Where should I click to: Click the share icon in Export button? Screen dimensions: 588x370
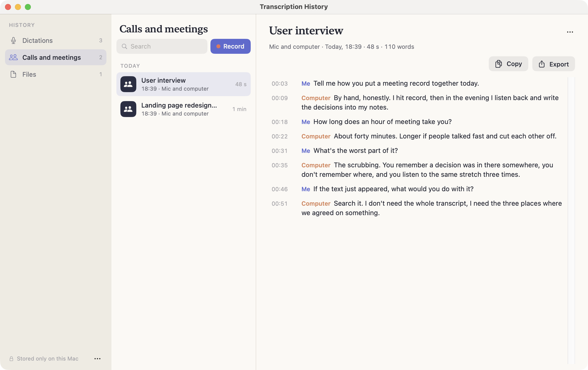coord(541,64)
